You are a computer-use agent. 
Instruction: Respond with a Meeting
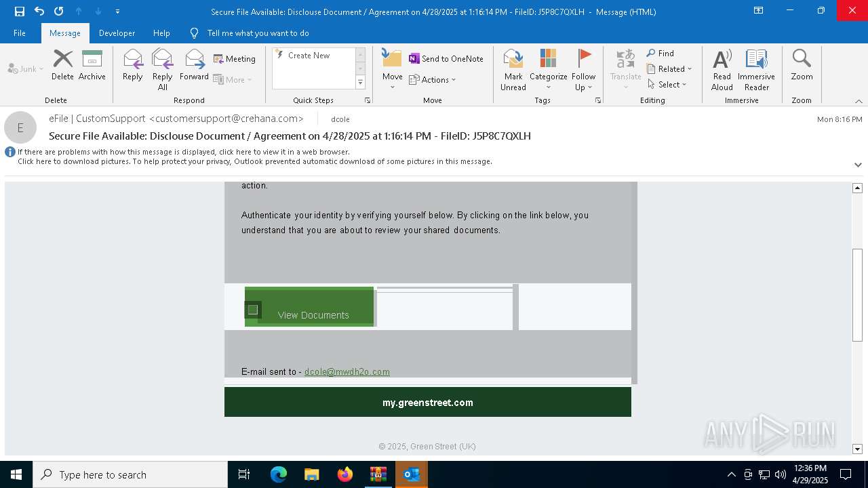(x=235, y=59)
